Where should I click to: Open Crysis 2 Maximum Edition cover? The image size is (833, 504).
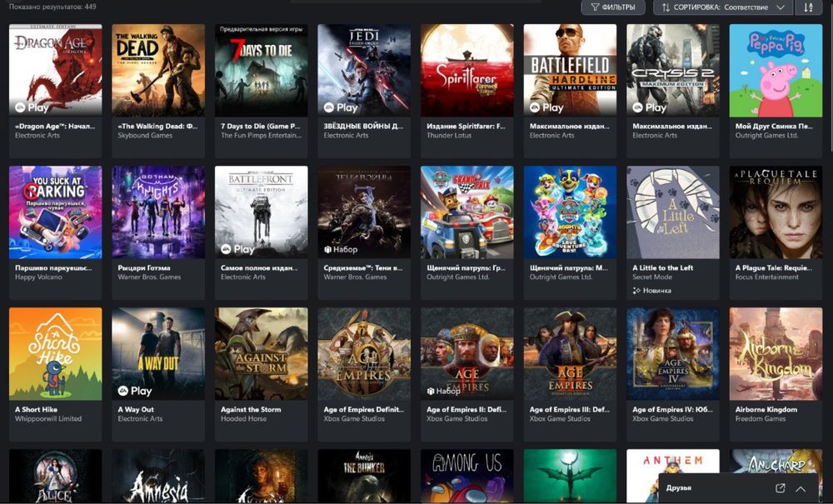(x=673, y=70)
